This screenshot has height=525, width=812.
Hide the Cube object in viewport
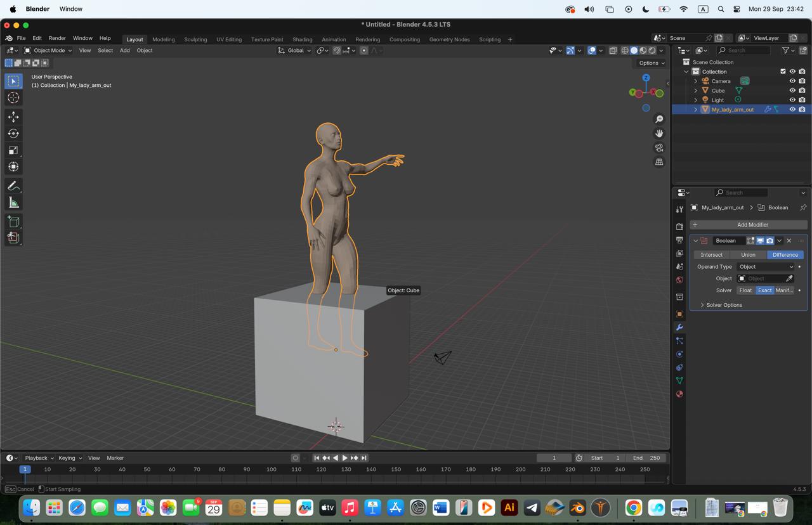pyautogui.click(x=792, y=91)
